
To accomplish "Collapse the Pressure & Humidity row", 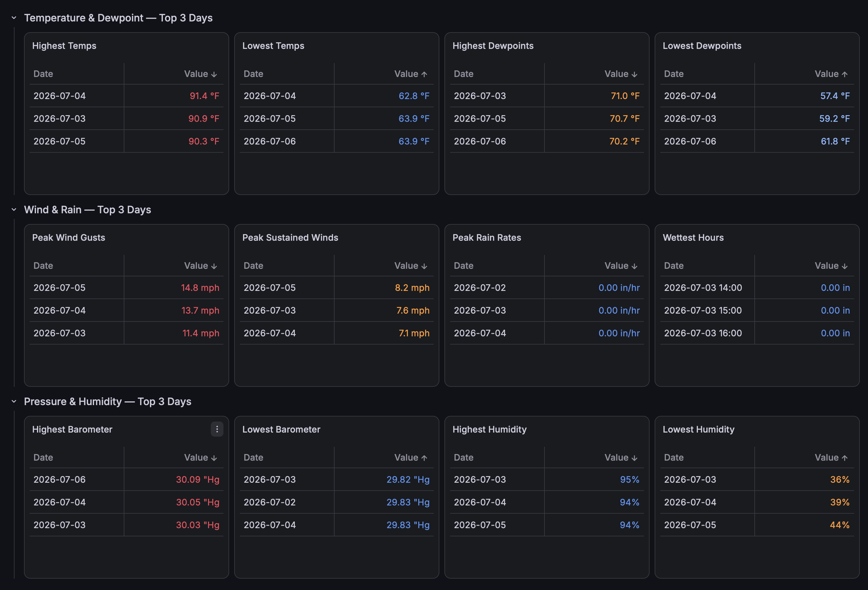I will click(14, 401).
